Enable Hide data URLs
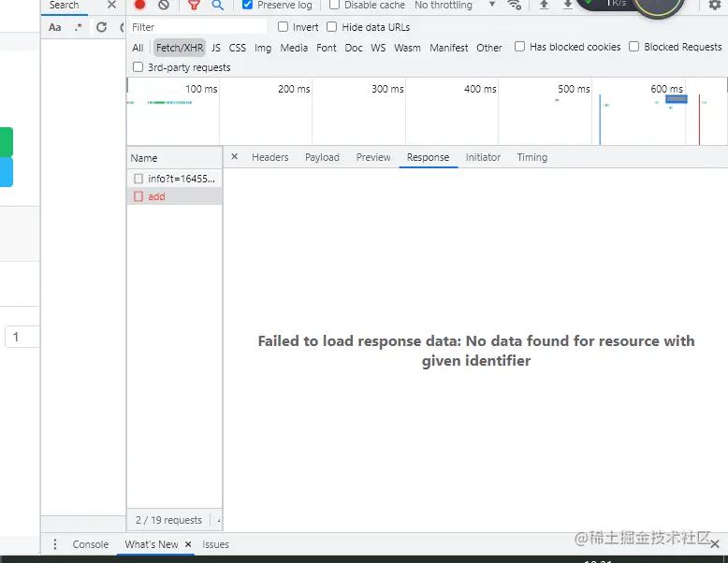728x563 pixels. 331,27
